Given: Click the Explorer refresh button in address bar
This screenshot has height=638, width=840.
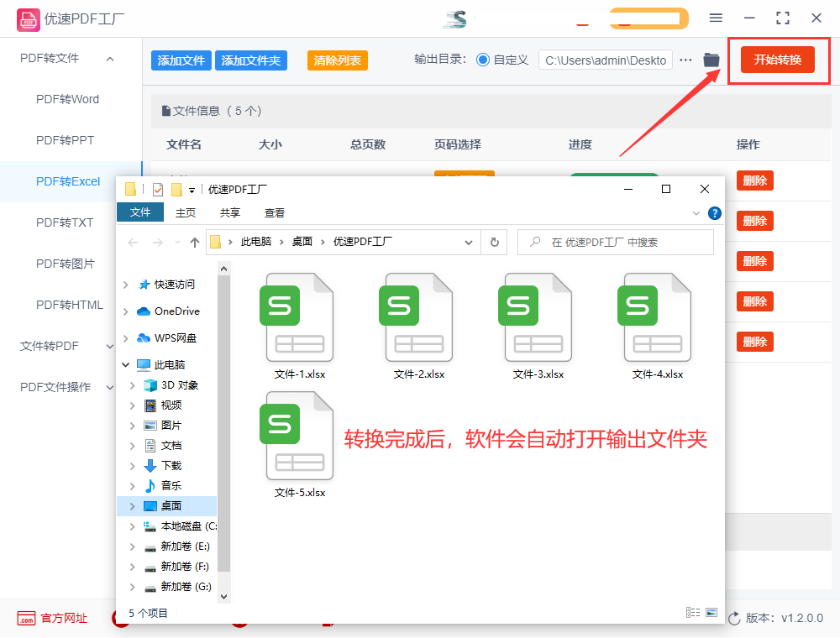Looking at the screenshot, I should [495, 242].
